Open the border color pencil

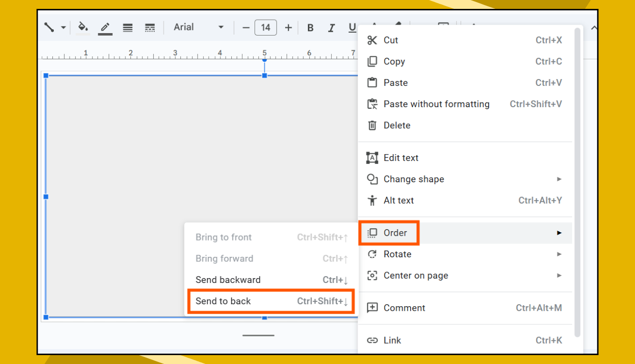click(x=105, y=26)
